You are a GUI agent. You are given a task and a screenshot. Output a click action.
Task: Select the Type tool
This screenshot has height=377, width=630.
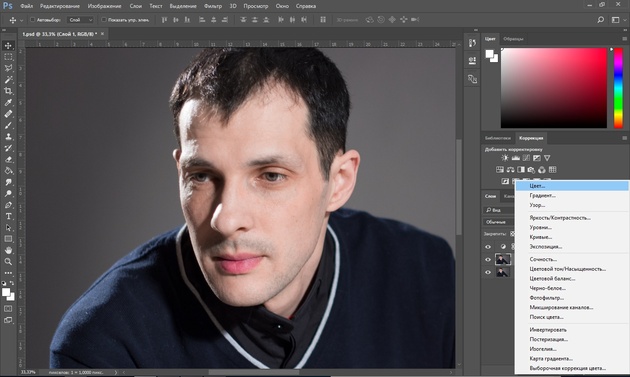point(8,216)
